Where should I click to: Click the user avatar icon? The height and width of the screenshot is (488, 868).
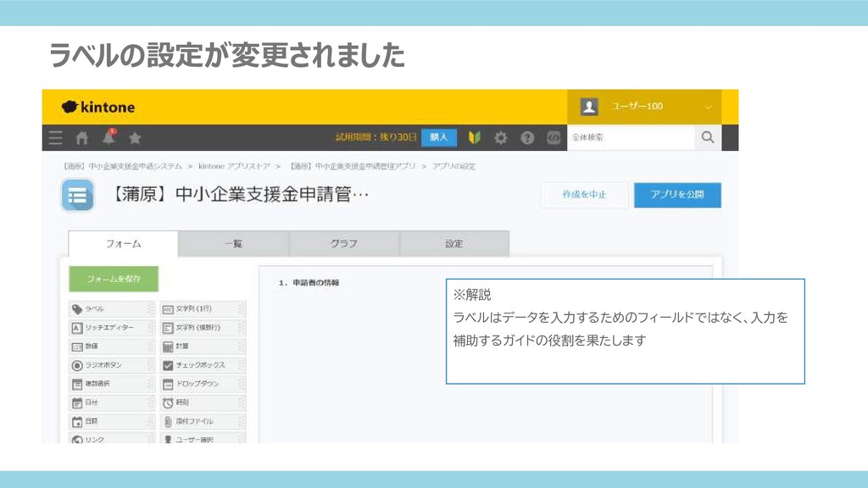pyautogui.click(x=589, y=106)
